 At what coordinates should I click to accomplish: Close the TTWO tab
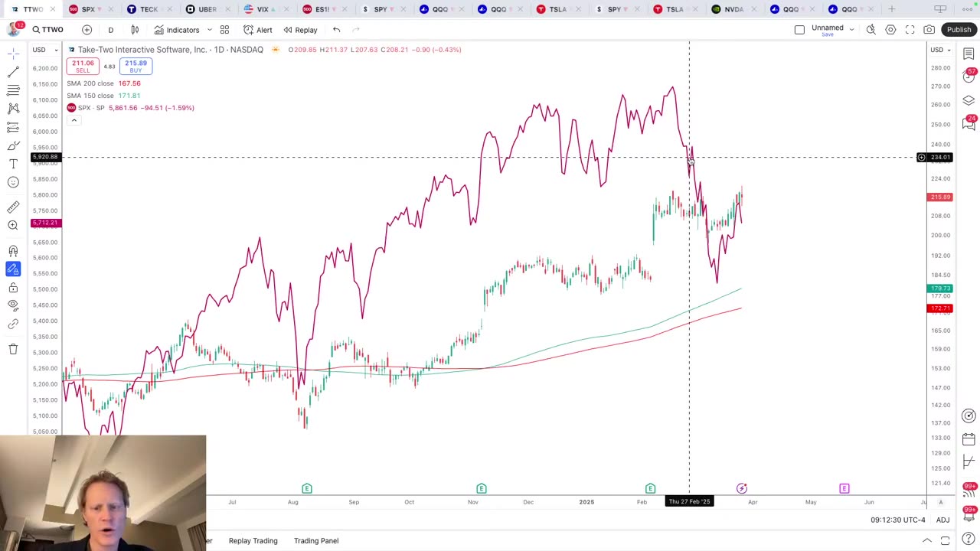click(53, 9)
